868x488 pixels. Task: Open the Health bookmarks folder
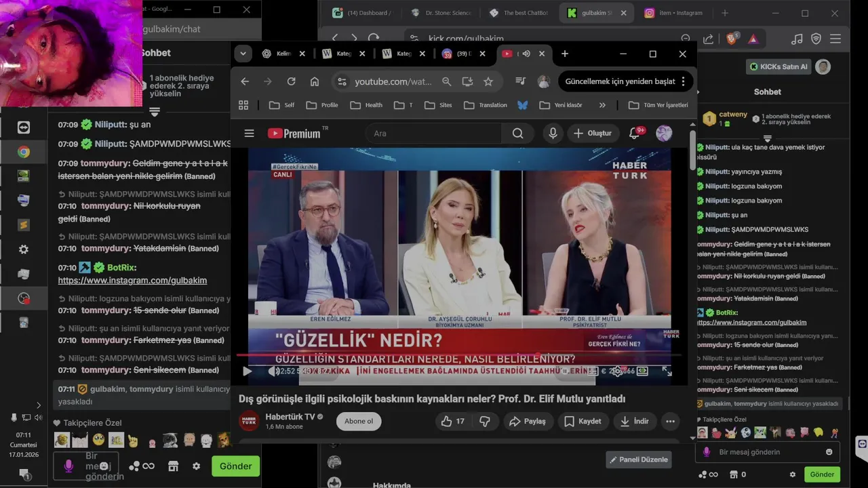coord(366,105)
